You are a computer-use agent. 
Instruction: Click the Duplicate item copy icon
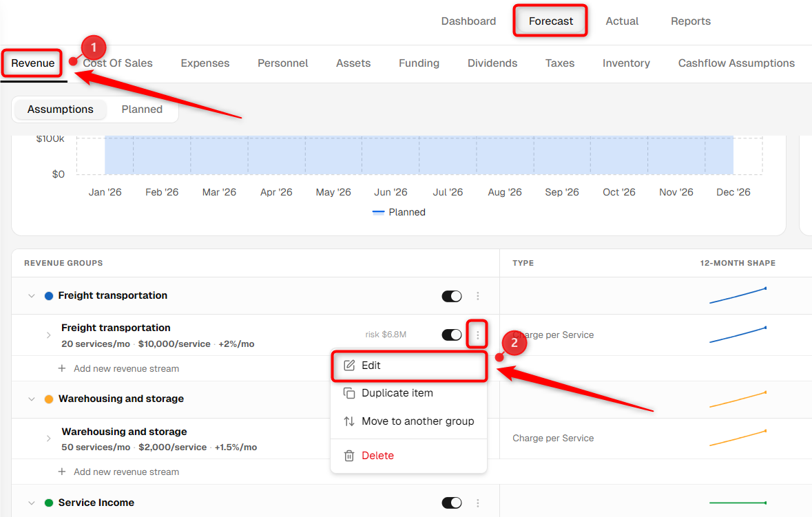coord(350,393)
